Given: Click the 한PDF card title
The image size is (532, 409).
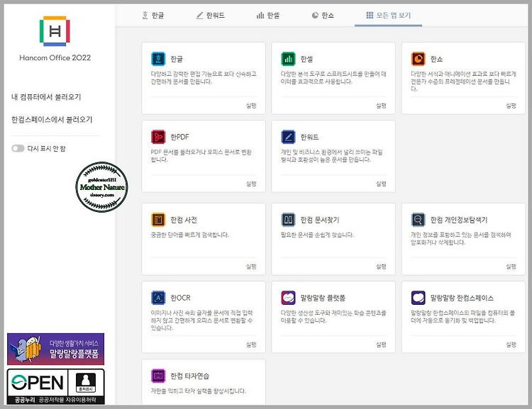Looking at the screenshot, I should (179, 137).
